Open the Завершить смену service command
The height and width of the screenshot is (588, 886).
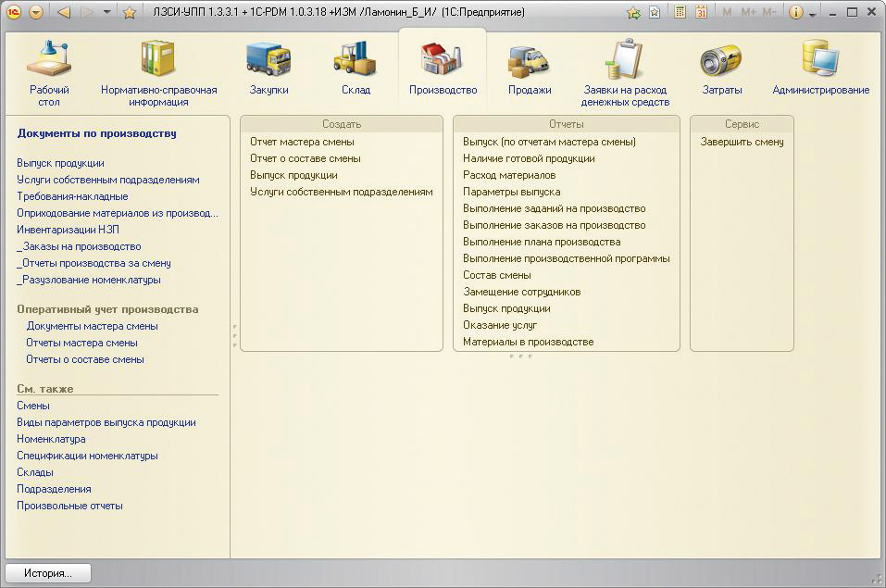coord(742,142)
